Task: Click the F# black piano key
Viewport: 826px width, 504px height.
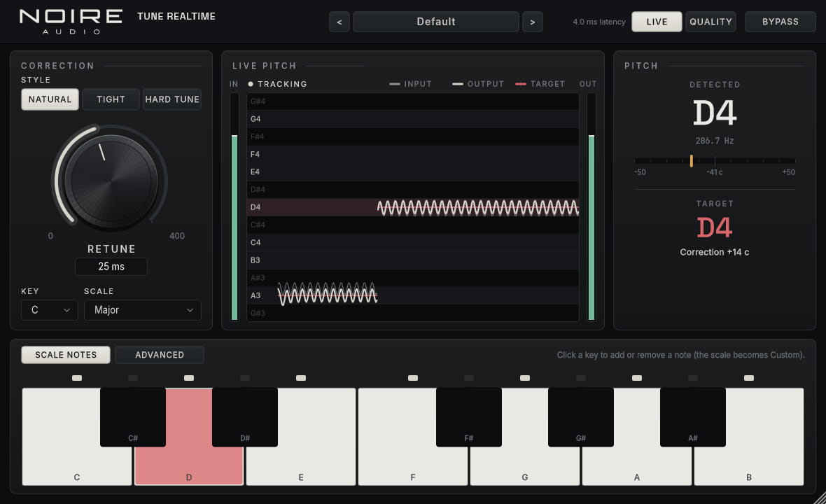Action: 469,417
